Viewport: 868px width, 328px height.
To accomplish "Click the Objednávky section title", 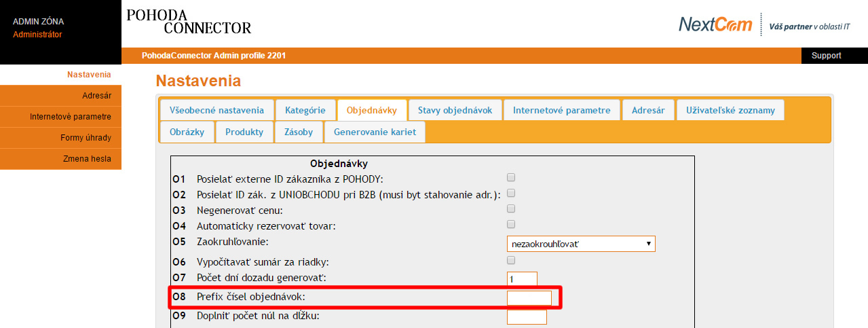I will 339,164.
